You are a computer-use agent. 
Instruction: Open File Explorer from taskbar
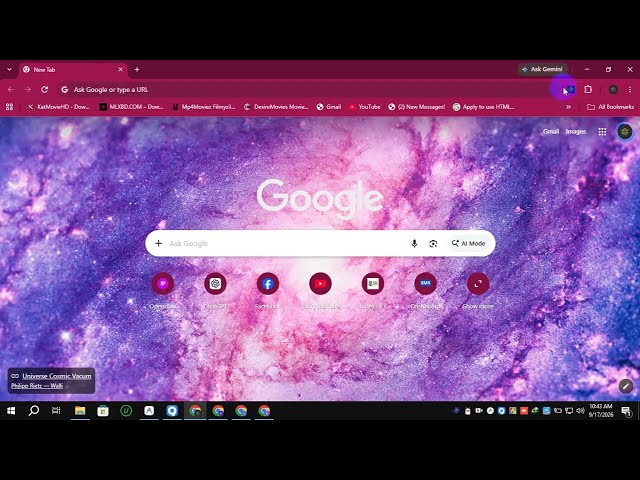click(80, 411)
